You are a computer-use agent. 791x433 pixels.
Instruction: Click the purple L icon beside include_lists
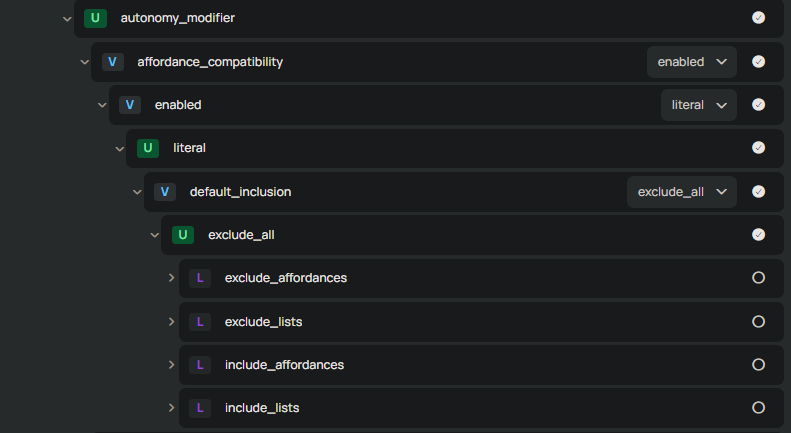(200, 408)
